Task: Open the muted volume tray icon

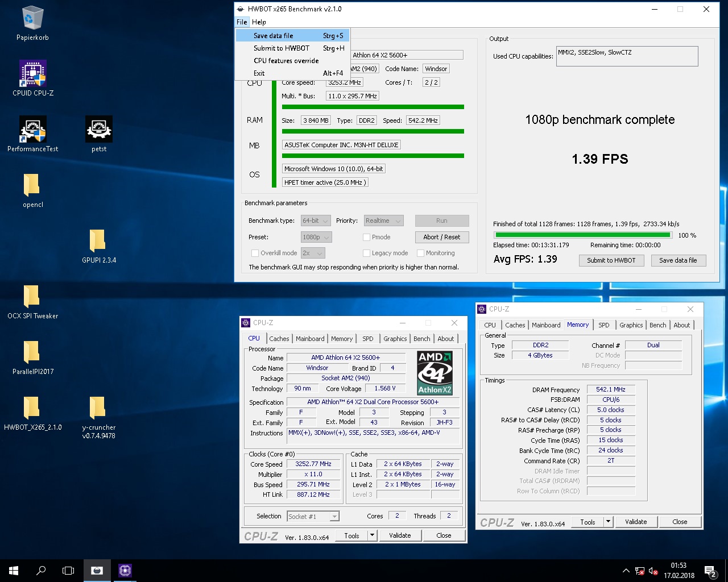Action: pos(653,571)
